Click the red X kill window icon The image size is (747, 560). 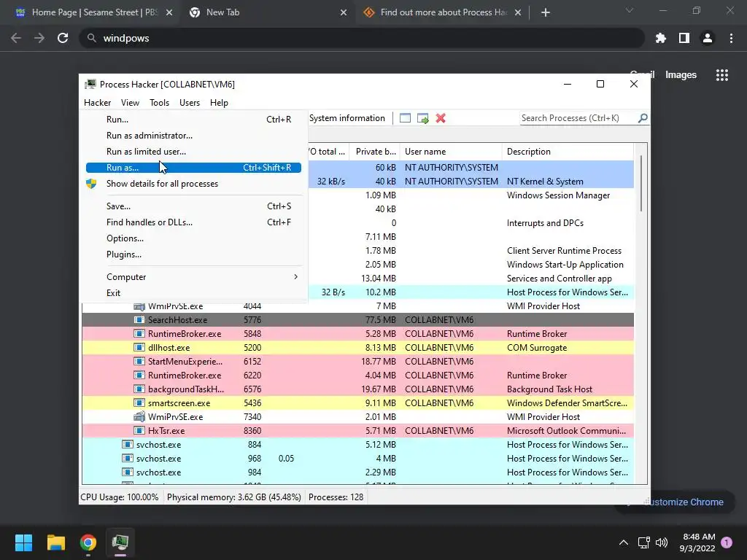click(441, 118)
